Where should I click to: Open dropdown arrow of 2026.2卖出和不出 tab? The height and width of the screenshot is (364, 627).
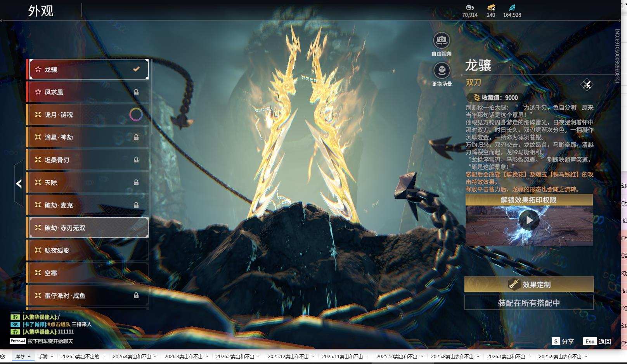tap(258, 357)
